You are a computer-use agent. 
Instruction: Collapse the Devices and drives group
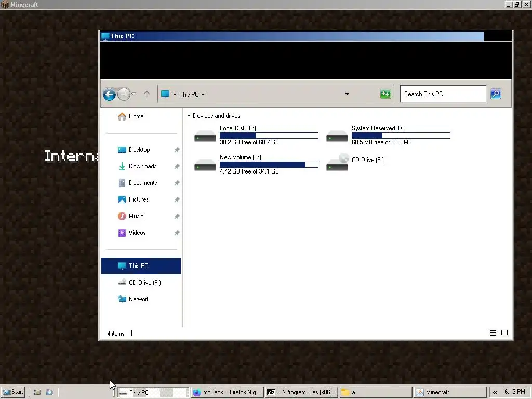pyautogui.click(x=189, y=116)
